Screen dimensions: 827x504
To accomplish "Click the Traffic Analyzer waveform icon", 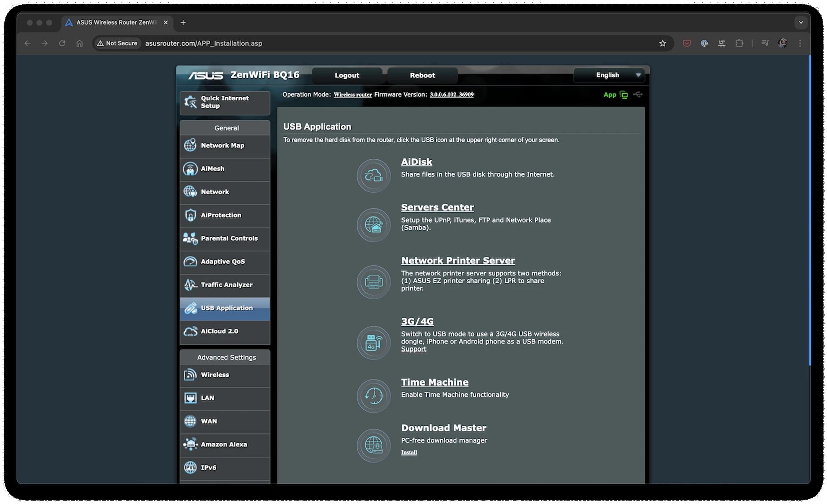I will (190, 285).
